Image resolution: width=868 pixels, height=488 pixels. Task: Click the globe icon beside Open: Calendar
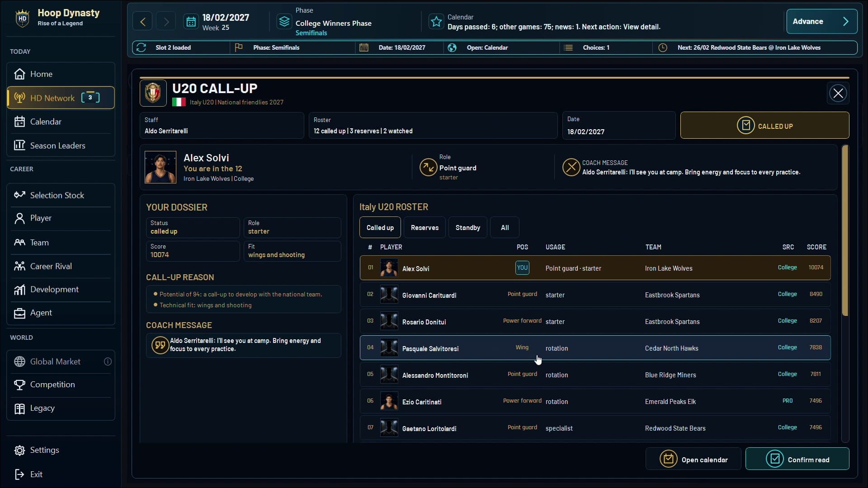pyautogui.click(x=452, y=47)
